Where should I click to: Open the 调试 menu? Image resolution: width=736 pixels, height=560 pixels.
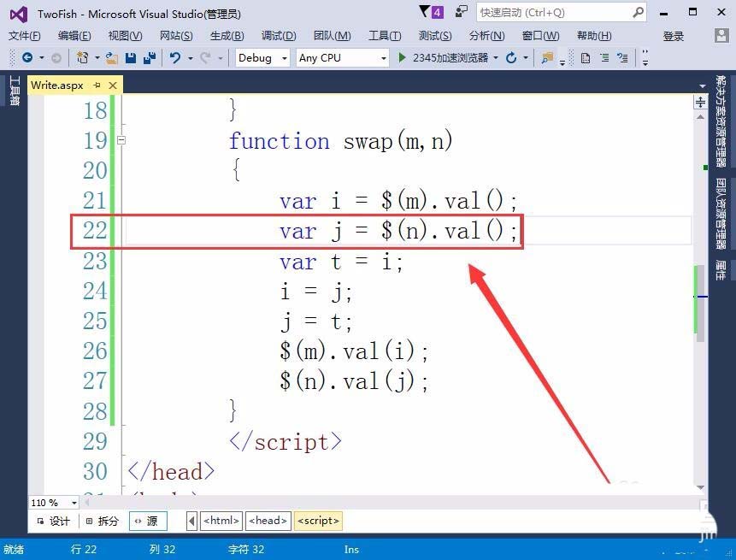(x=278, y=35)
